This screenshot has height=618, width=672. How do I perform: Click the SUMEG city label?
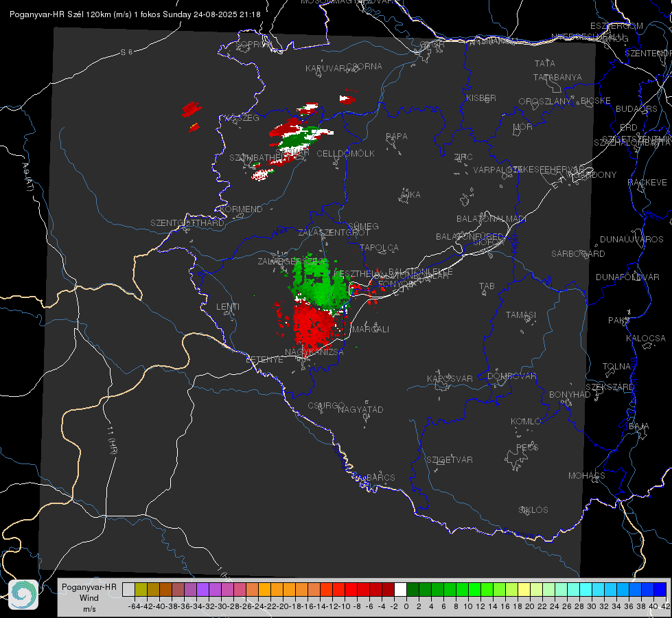click(363, 226)
